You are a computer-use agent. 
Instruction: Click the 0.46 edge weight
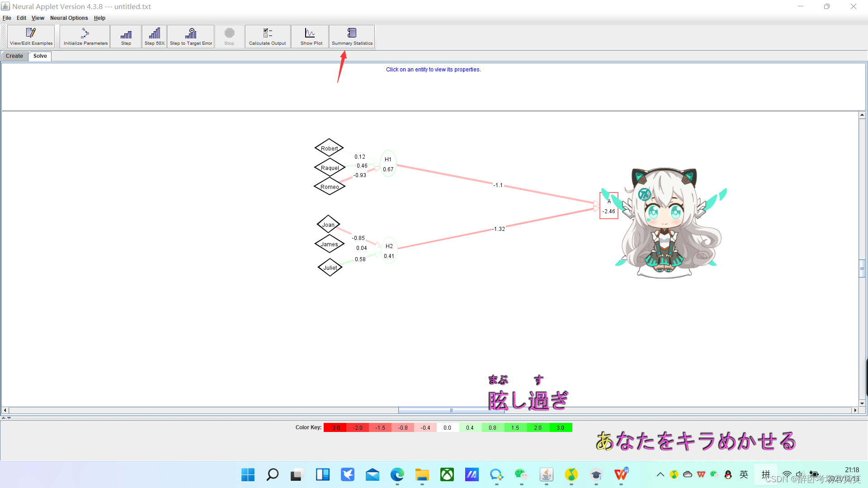tap(362, 166)
